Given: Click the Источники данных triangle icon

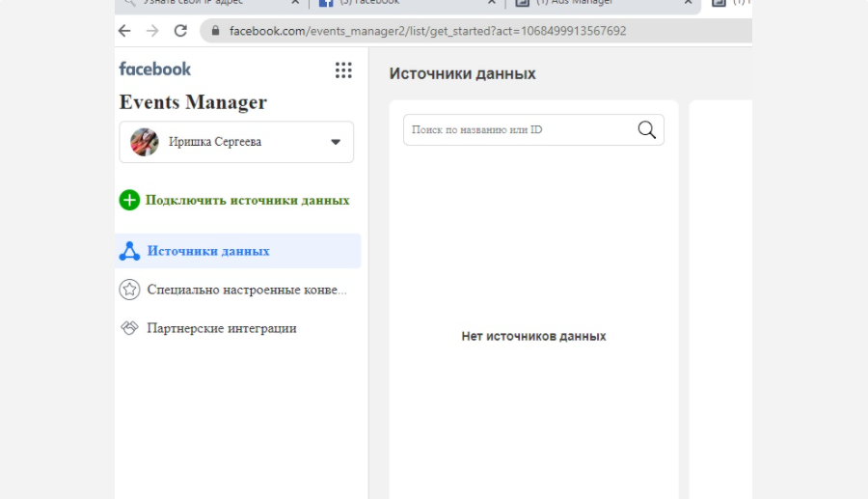Looking at the screenshot, I should (x=129, y=251).
